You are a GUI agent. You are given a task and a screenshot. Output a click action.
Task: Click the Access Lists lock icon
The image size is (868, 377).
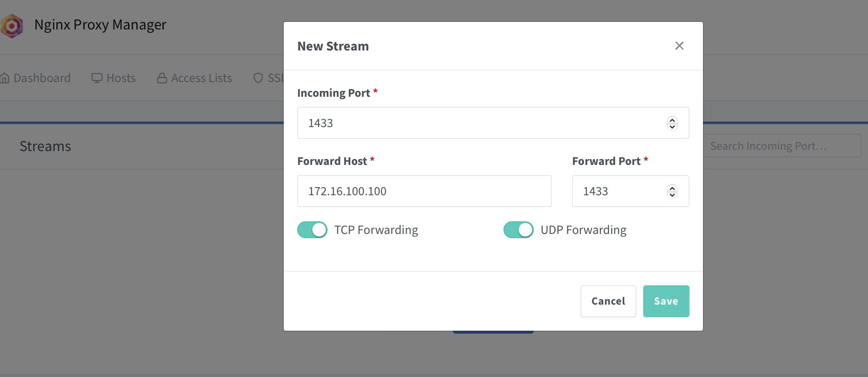tap(162, 78)
